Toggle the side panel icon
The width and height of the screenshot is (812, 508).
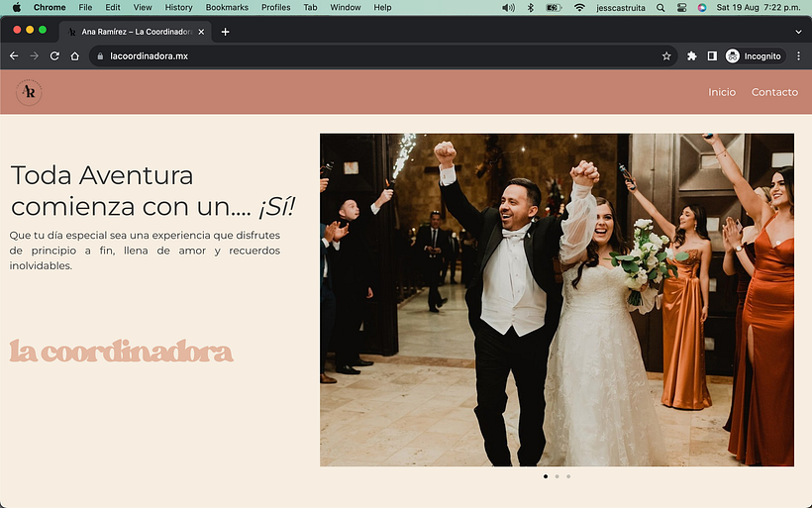(712, 55)
